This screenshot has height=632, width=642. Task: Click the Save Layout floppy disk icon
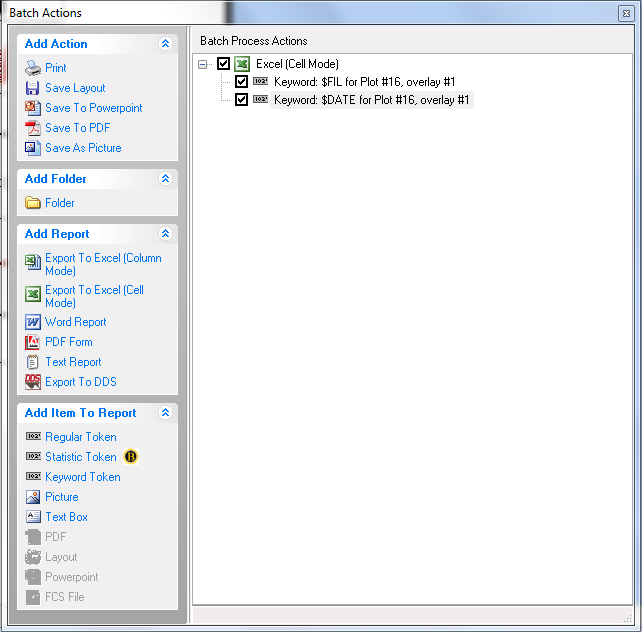coord(33,88)
